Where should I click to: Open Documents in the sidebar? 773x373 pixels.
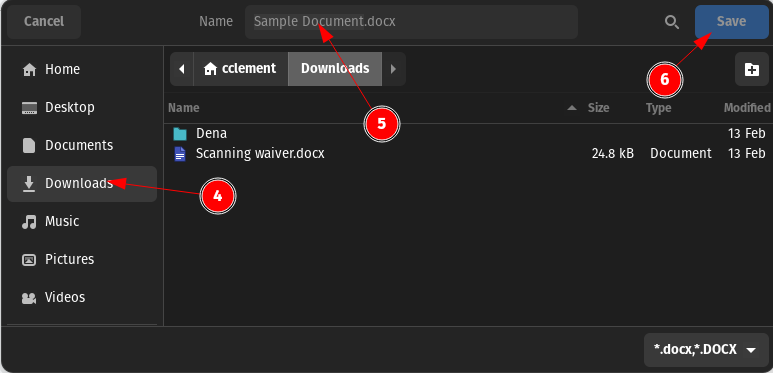(82, 145)
